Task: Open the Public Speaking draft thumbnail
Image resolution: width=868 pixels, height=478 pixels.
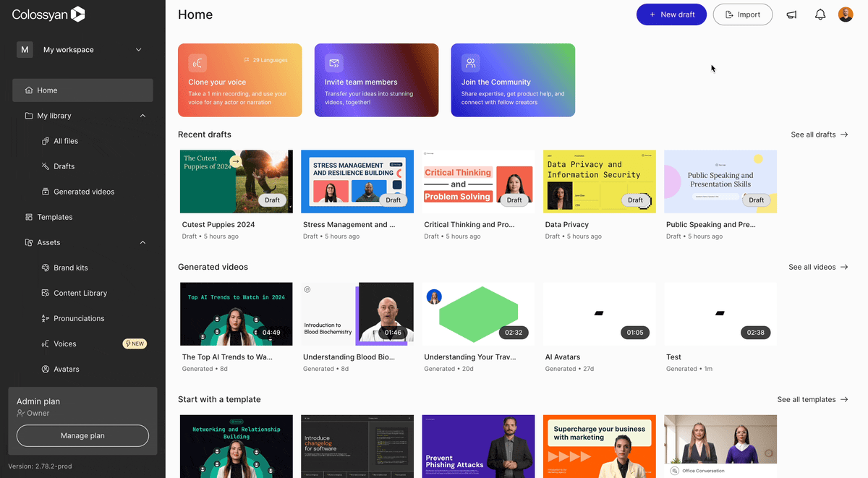Action: pyautogui.click(x=720, y=182)
